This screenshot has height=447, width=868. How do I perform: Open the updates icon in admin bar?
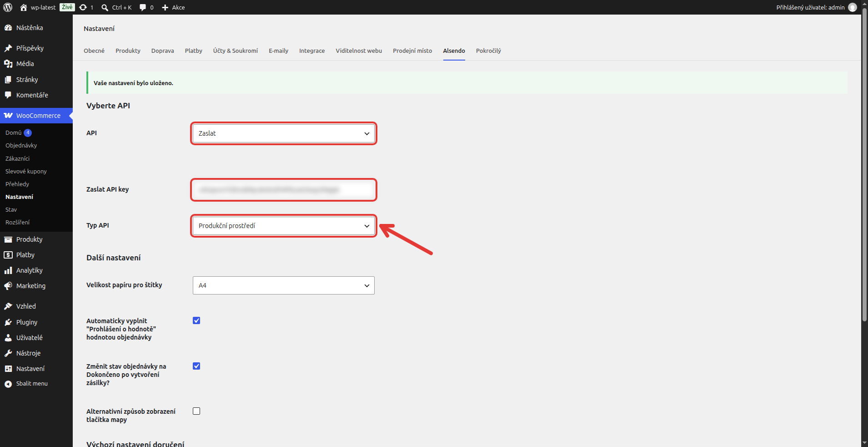[x=83, y=7]
